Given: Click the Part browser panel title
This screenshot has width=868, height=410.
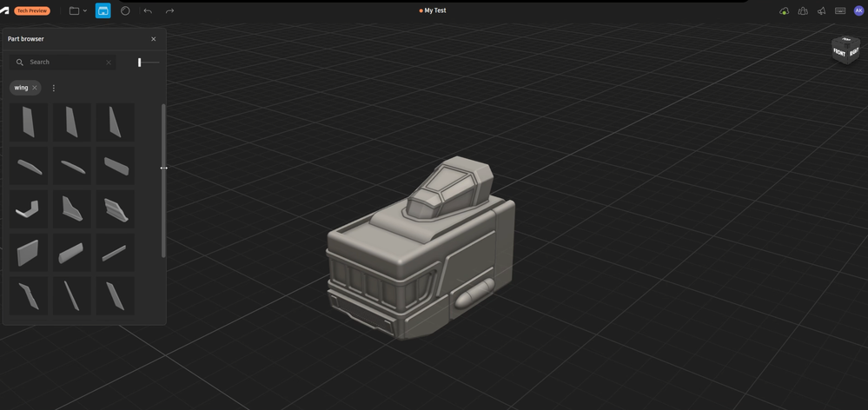Looking at the screenshot, I should [x=26, y=39].
